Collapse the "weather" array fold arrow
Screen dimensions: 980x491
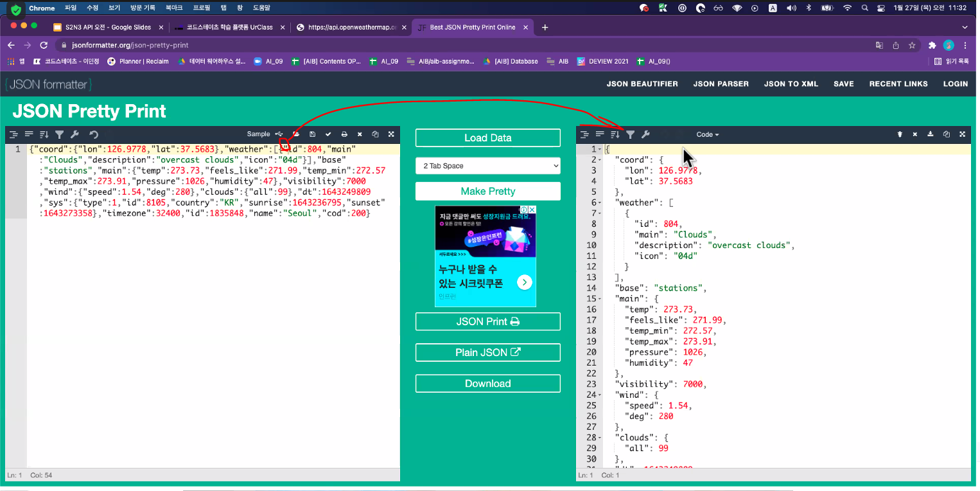[600, 202]
